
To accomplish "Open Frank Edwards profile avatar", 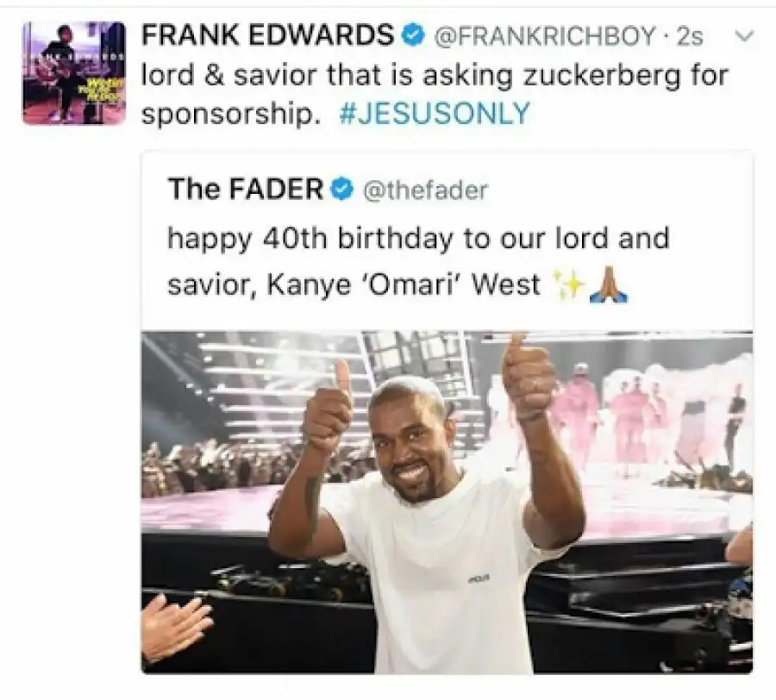I will (74, 72).
